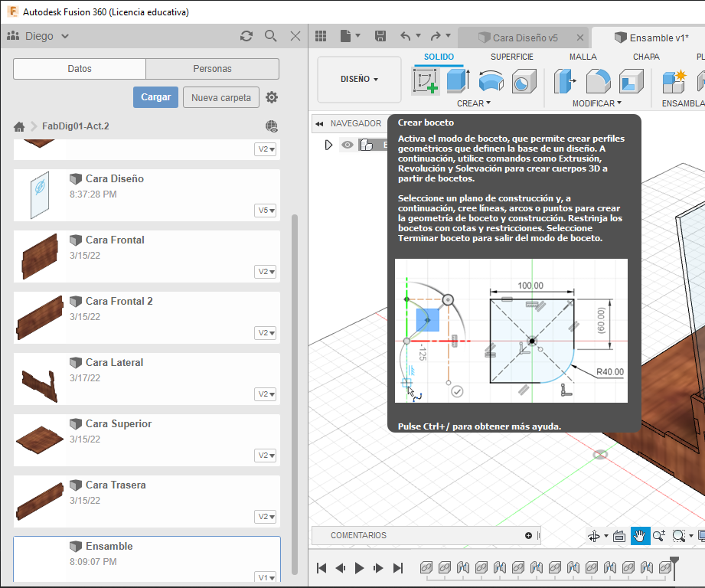Viewport: 705px width, 588px height.
Task: Select the Fillet modify tool
Action: coord(598,81)
